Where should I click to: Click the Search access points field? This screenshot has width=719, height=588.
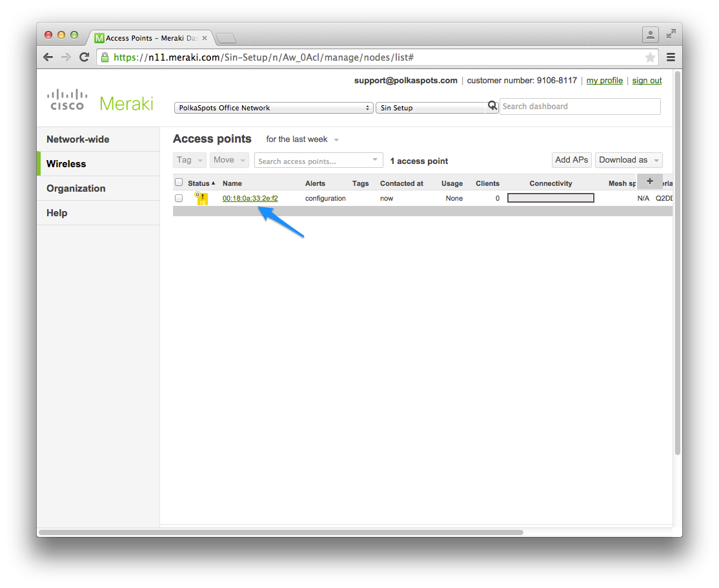(319, 161)
